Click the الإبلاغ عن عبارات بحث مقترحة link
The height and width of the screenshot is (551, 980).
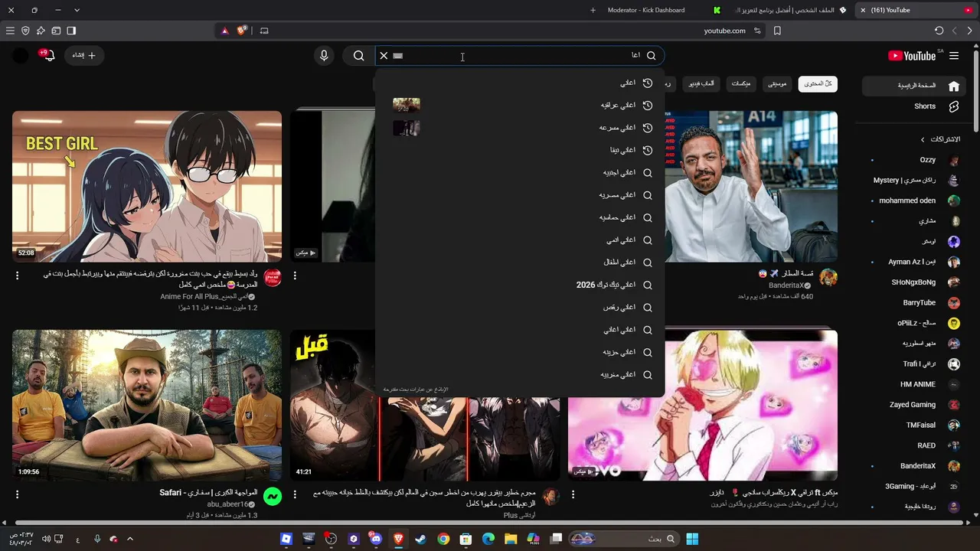click(416, 390)
